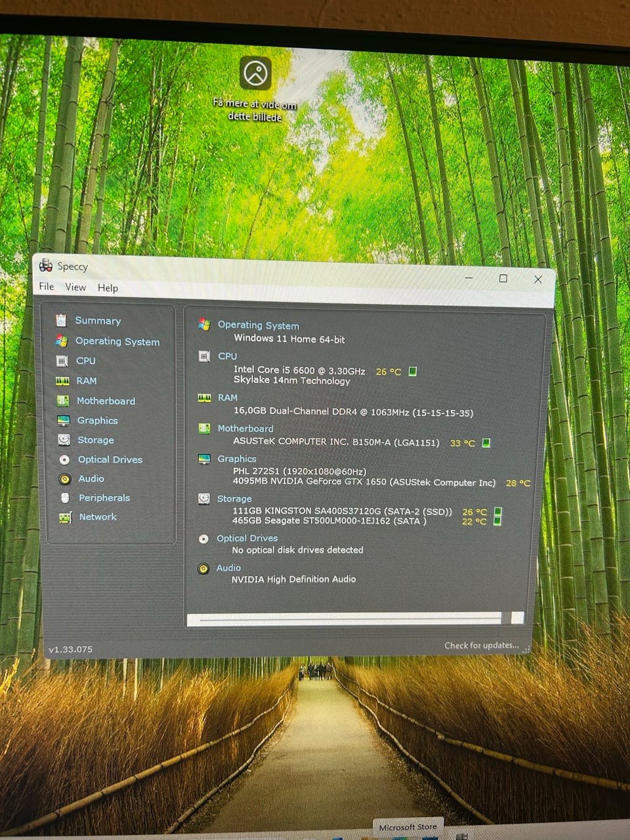Open the RAM module icon in sidebar

coord(62,381)
